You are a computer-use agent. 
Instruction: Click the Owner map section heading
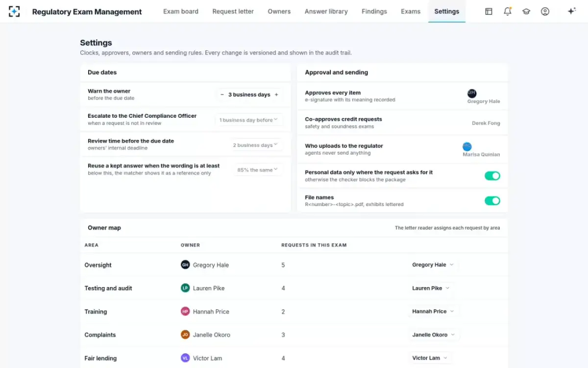pyautogui.click(x=104, y=228)
